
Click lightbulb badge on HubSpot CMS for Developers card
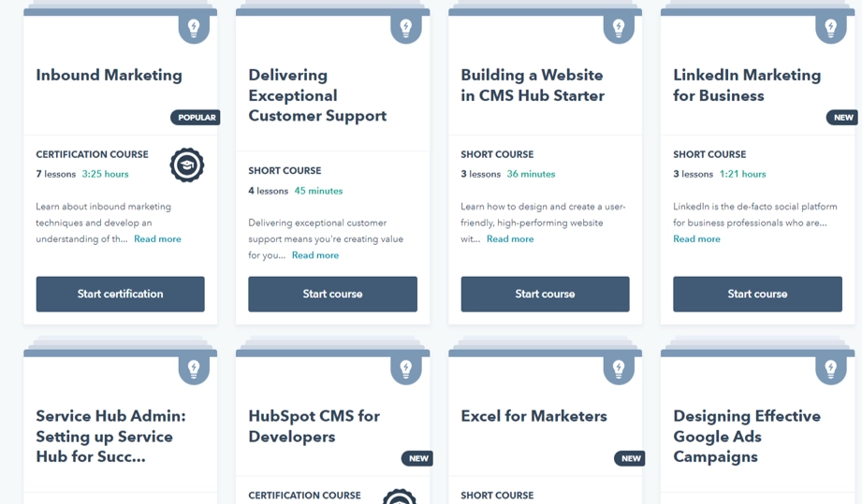(405, 370)
